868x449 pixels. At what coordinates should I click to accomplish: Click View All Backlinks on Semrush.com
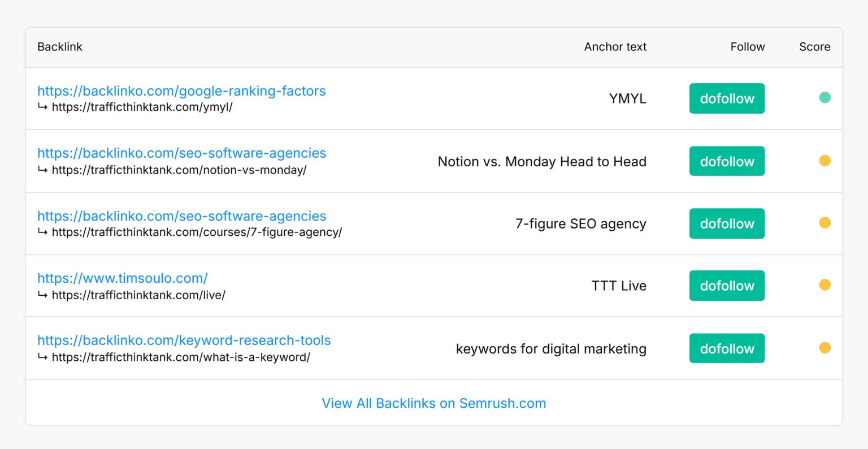coord(433,403)
